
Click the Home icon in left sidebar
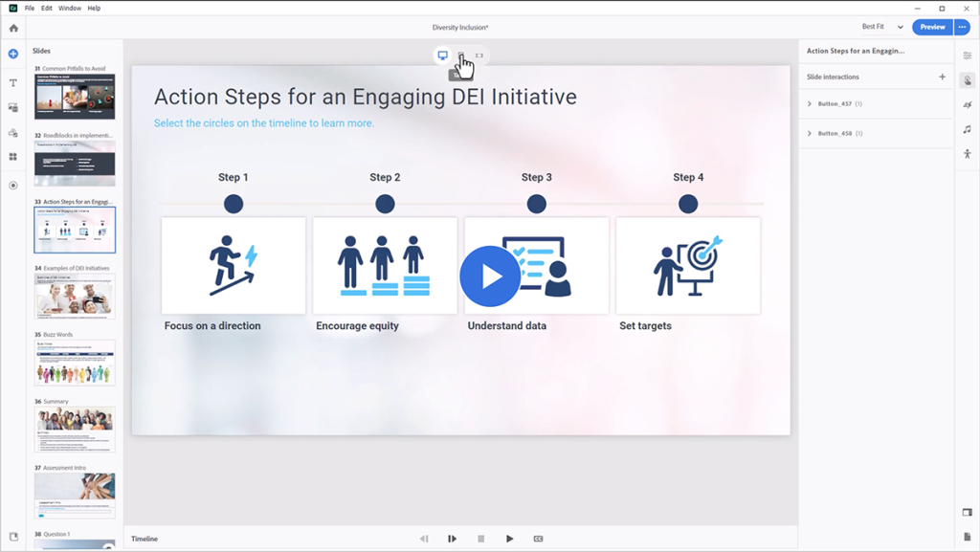coord(13,28)
